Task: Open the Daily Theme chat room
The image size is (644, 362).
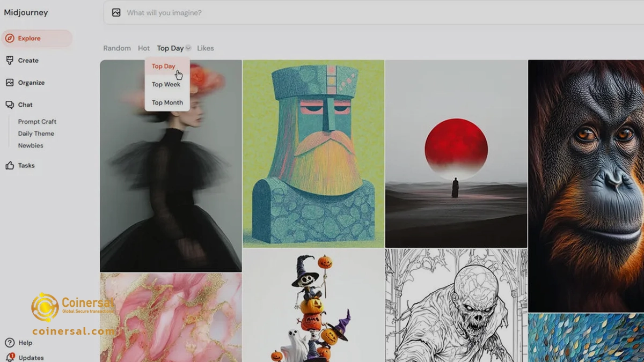Action: point(36,134)
